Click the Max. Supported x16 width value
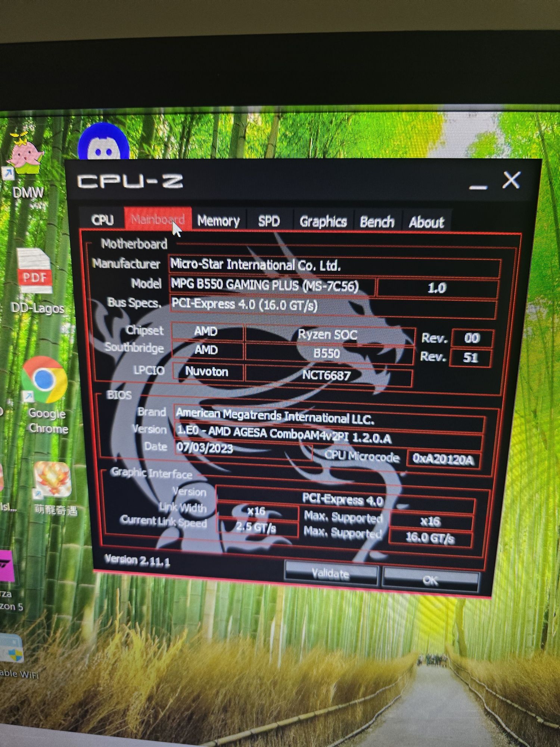This screenshot has width=560, height=747. 431,521
